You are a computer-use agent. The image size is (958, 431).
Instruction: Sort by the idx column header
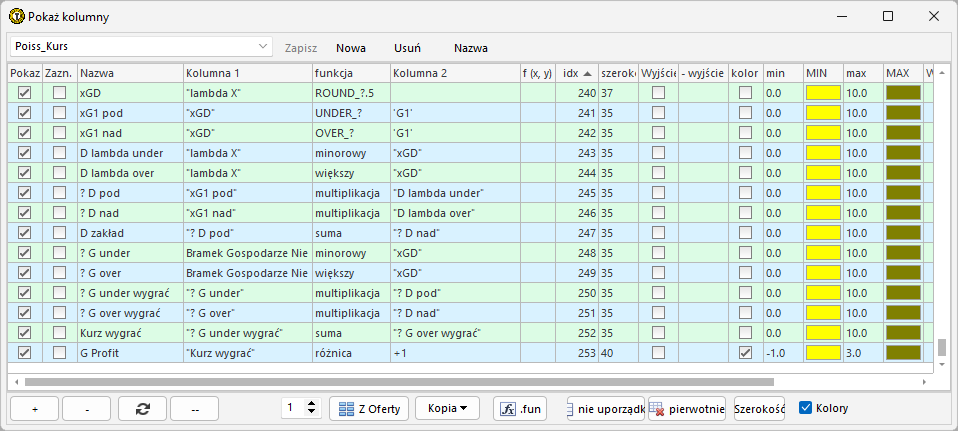tap(576, 73)
